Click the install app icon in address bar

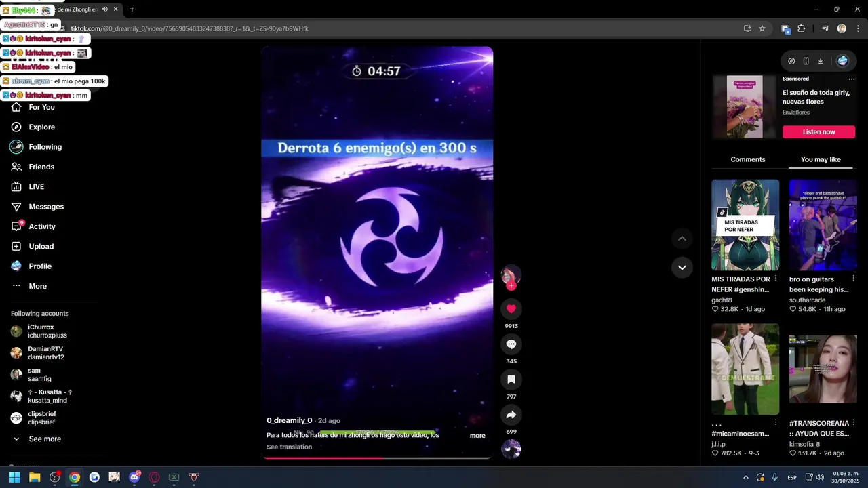coord(747,28)
